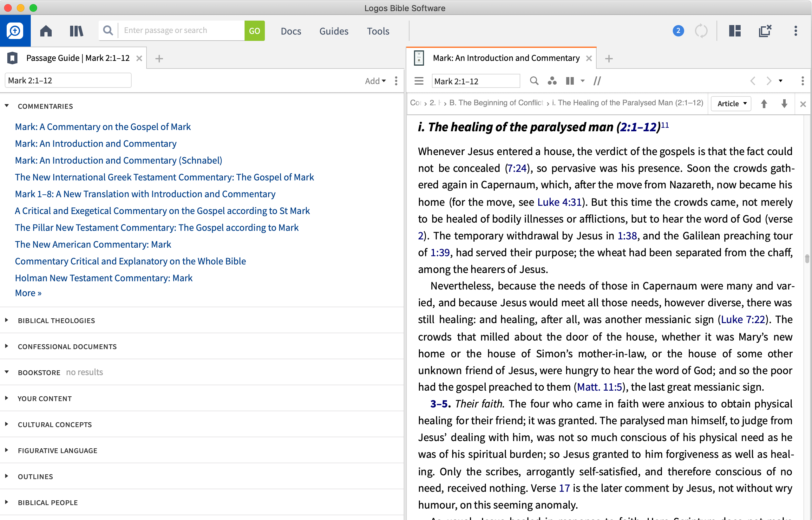Collapse the Commentaries section
The height and width of the screenshot is (520, 812).
click(7, 106)
